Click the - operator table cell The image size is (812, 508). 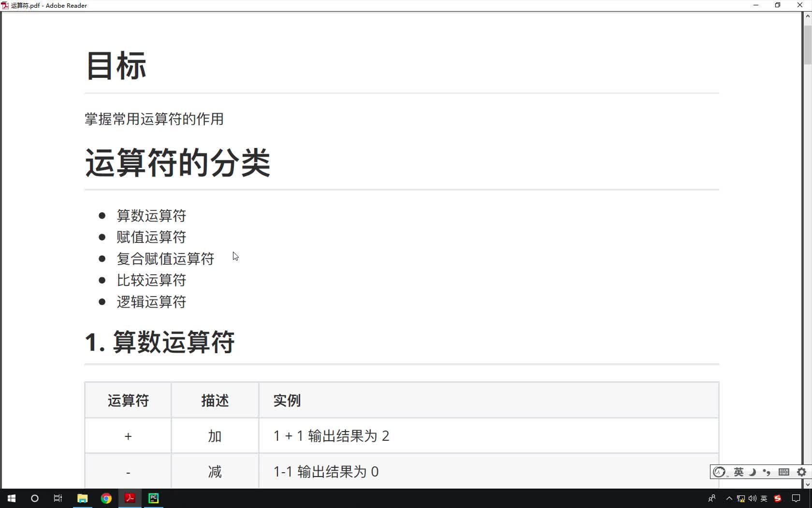point(128,472)
